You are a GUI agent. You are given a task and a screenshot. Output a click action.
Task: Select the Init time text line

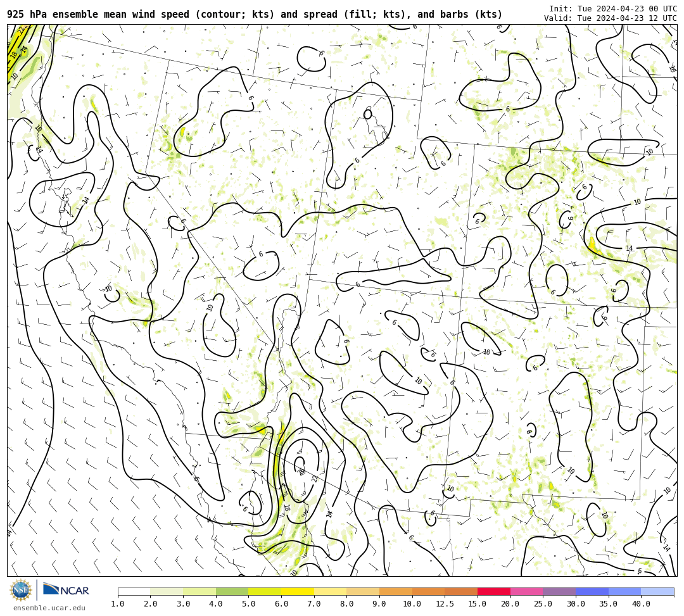(x=613, y=9)
